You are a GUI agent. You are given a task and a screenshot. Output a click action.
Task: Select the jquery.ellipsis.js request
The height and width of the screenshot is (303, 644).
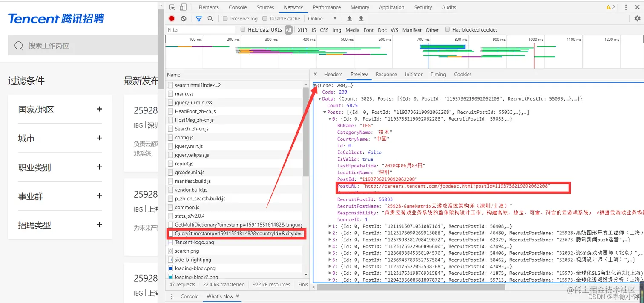tap(236, 155)
